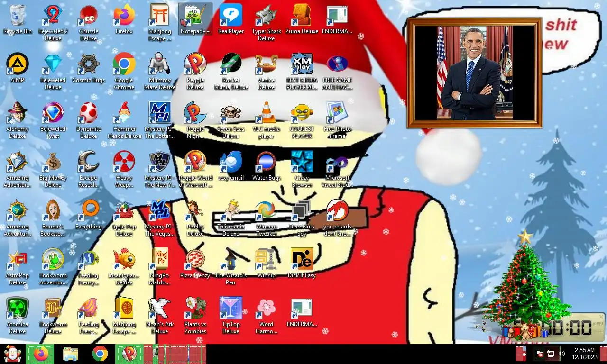Open VLC media player shortcut

point(267,119)
